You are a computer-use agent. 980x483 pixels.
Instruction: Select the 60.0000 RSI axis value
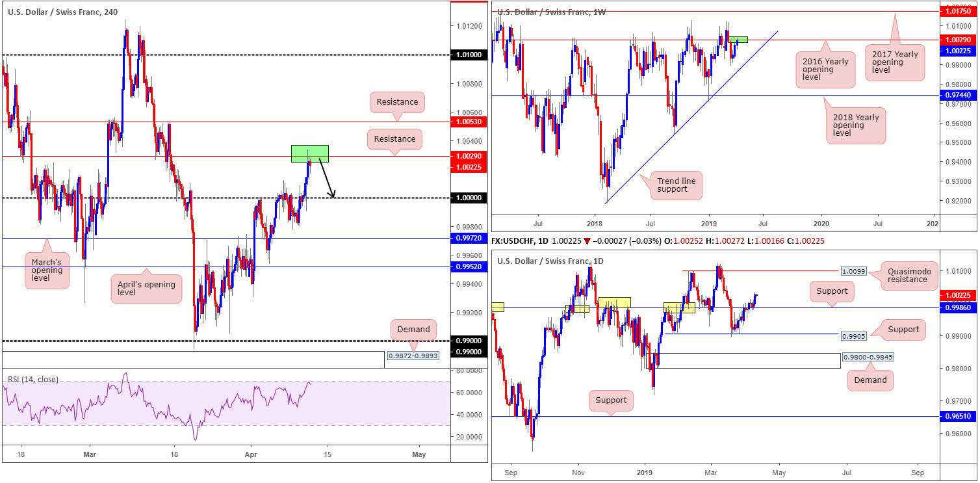(x=468, y=393)
